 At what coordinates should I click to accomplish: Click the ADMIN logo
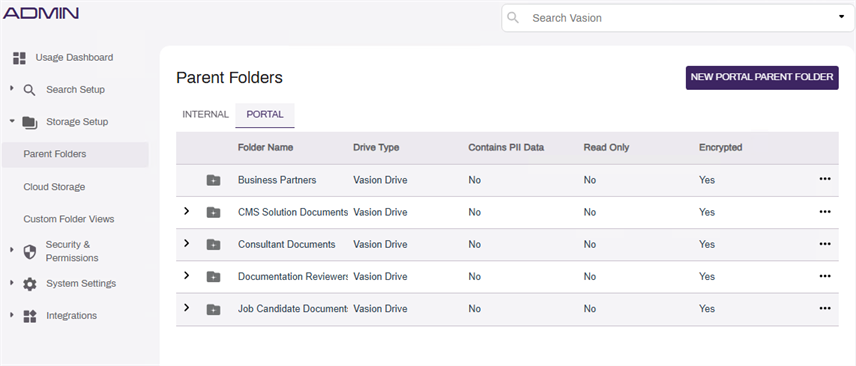tap(41, 13)
